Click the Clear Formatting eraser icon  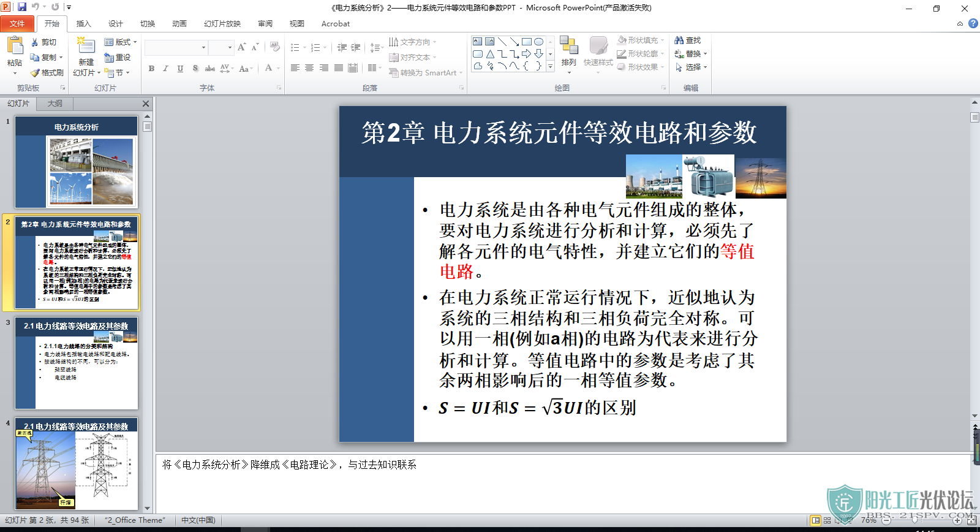tap(275, 47)
